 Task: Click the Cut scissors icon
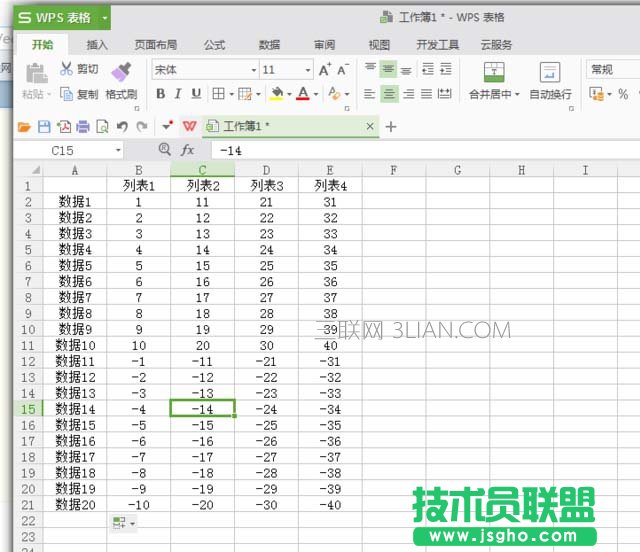[x=66, y=69]
